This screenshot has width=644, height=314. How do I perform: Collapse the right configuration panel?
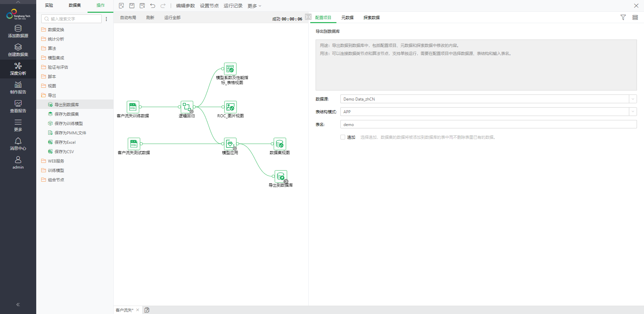click(308, 17)
